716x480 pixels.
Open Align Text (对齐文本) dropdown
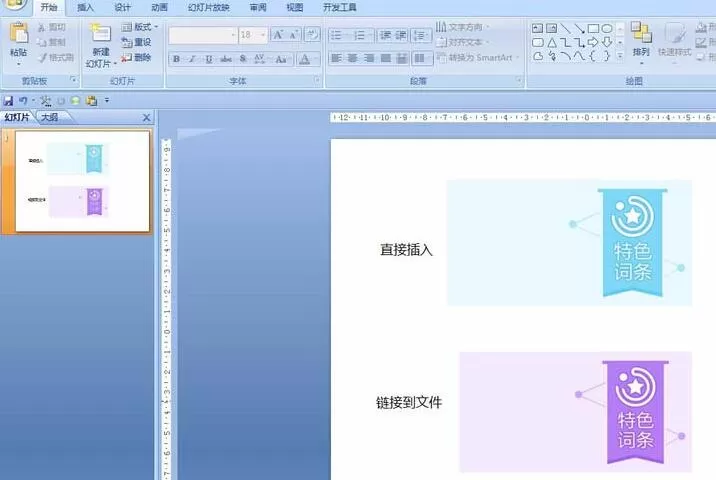462,42
